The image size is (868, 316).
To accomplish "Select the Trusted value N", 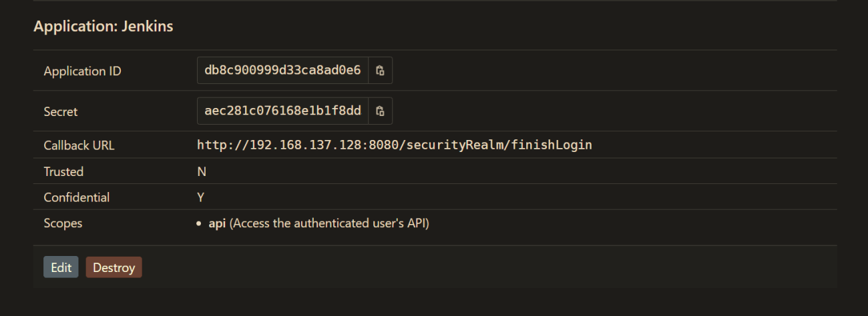I will click(202, 172).
